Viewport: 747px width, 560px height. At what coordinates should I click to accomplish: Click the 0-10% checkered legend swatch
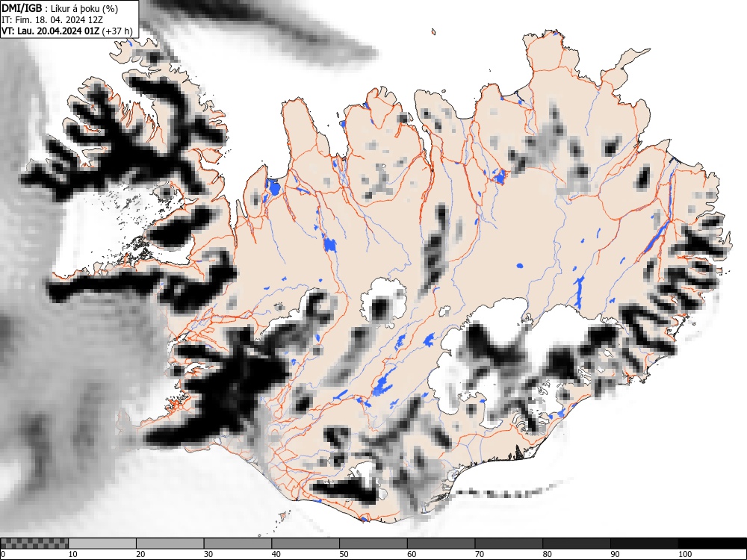[x=34, y=544]
